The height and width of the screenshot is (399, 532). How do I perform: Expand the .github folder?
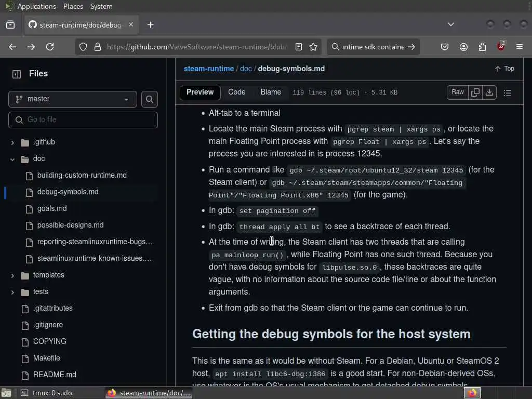12,142
